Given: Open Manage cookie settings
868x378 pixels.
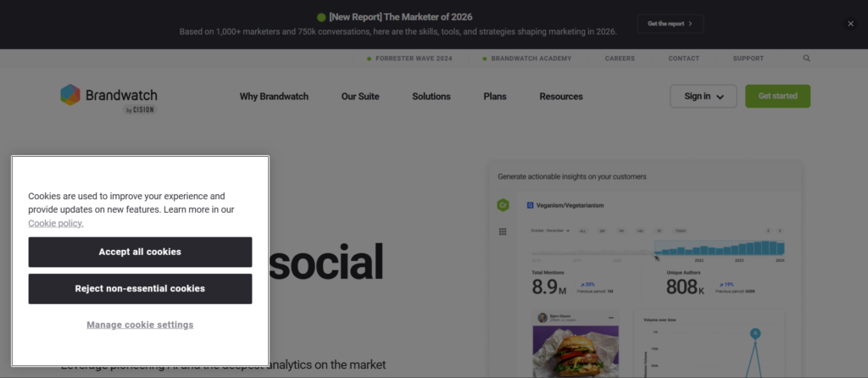Looking at the screenshot, I should coord(140,325).
